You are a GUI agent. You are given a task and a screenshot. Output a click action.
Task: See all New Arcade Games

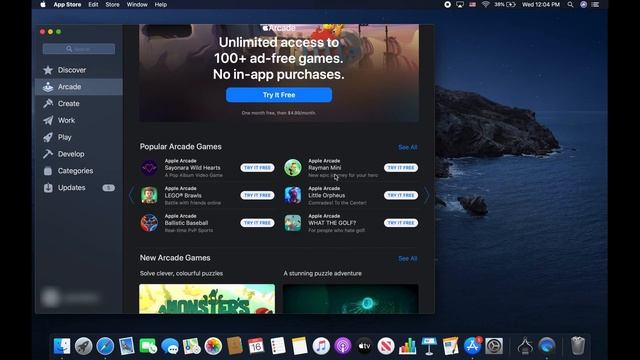(408, 259)
